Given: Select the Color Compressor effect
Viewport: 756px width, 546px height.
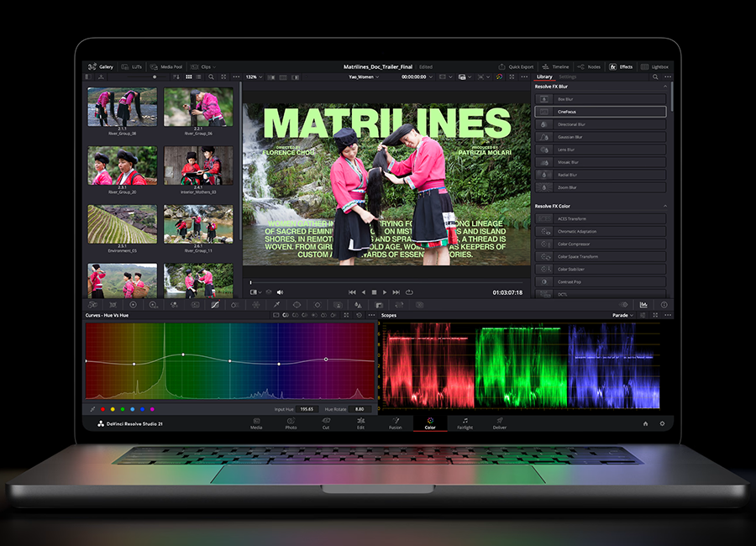Looking at the screenshot, I should 601,244.
